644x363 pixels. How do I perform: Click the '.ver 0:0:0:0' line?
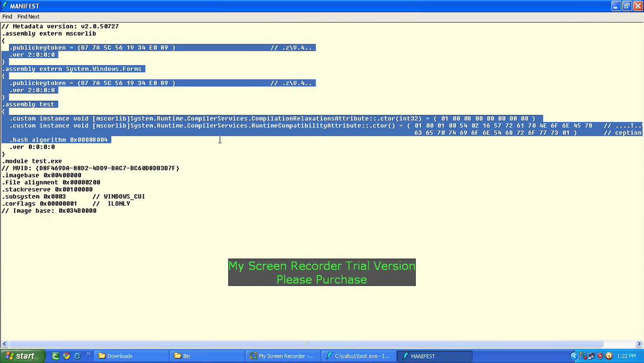32,147
